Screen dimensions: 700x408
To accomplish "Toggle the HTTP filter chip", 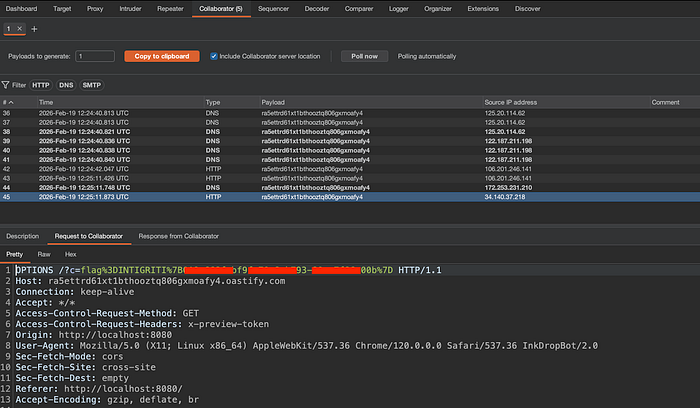I will (41, 85).
